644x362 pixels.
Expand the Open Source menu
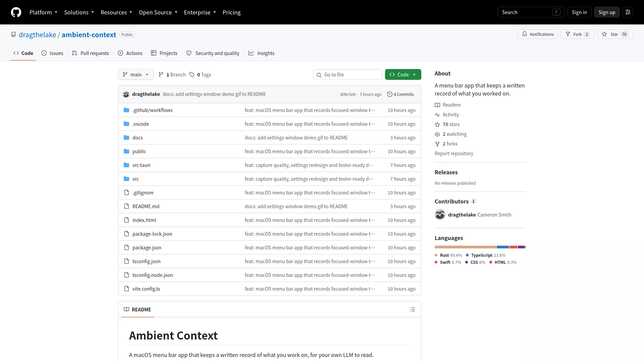click(x=158, y=12)
